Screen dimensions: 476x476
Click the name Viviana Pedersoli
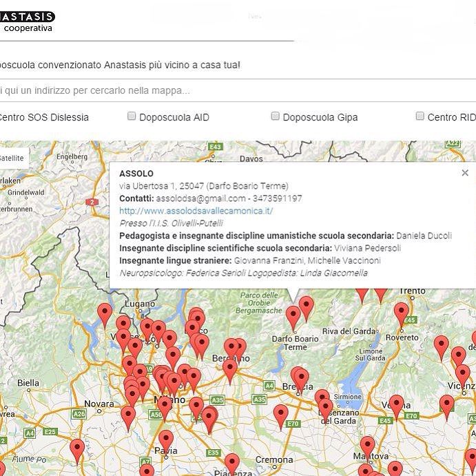tap(367, 248)
